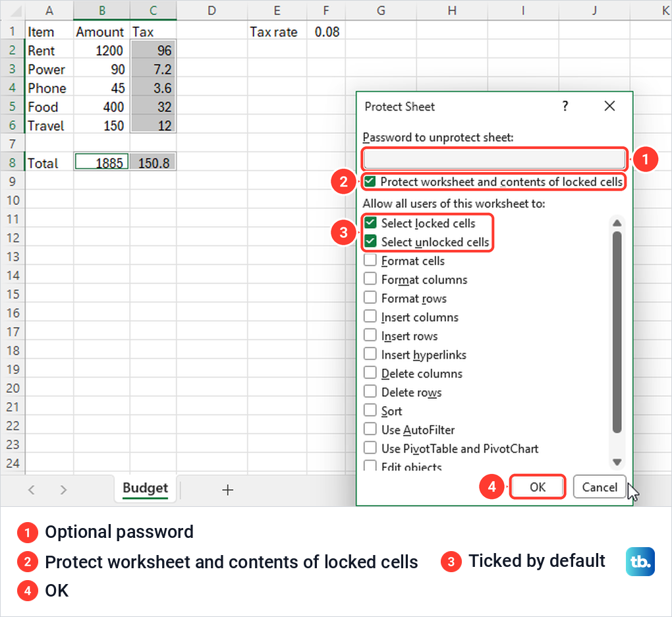Image resolution: width=672 pixels, height=617 pixels.
Task: Click Cancel in Protect Sheet dialog
Action: click(x=599, y=487)
